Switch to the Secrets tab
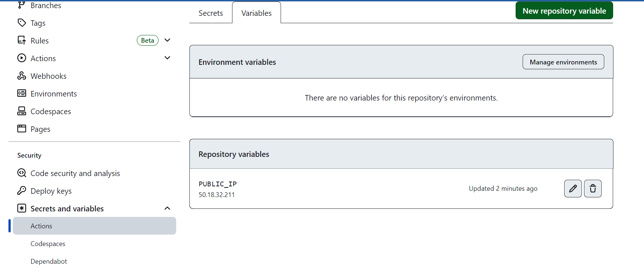The width and height of the screenshot is (644, 274). coord(211,13)
